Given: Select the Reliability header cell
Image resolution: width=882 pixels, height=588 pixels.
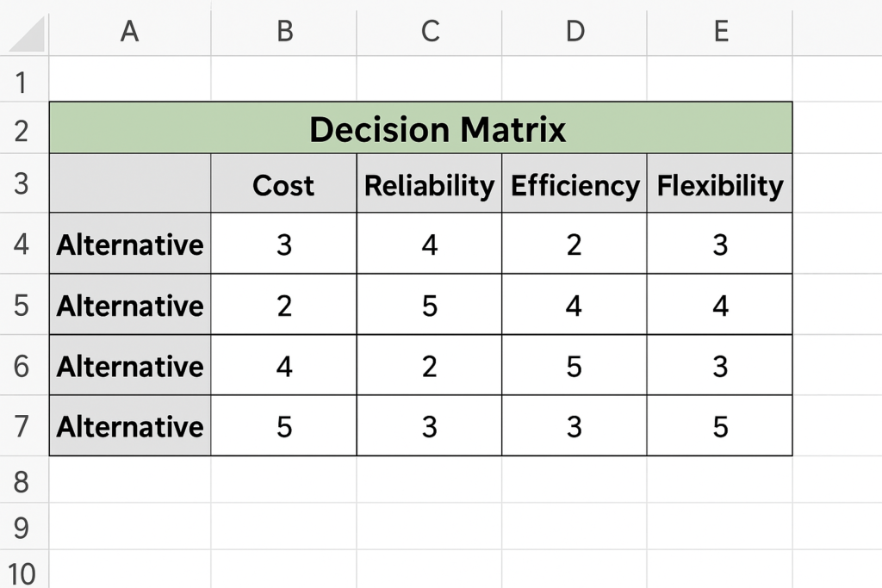Looking at the screenshot, I should (429, 184).
